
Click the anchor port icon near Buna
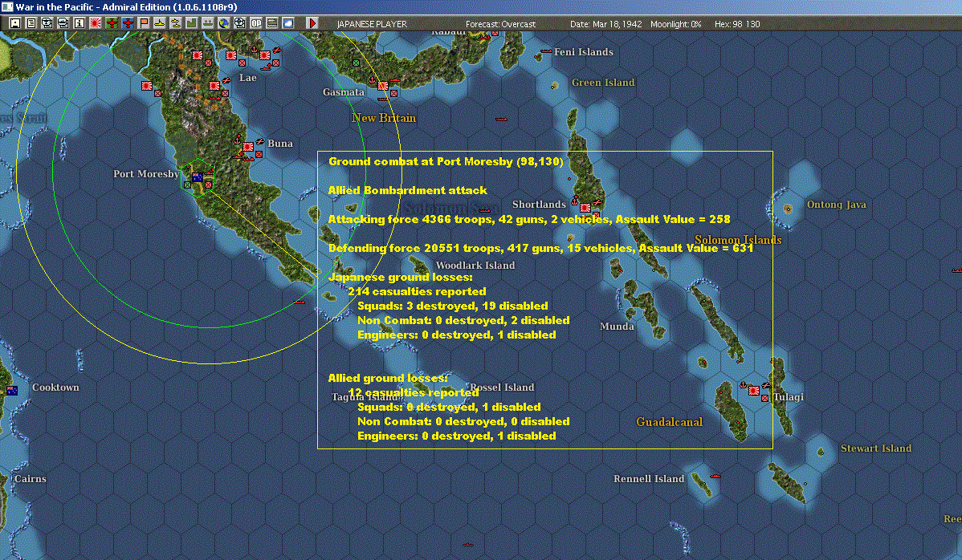point(238,141)
